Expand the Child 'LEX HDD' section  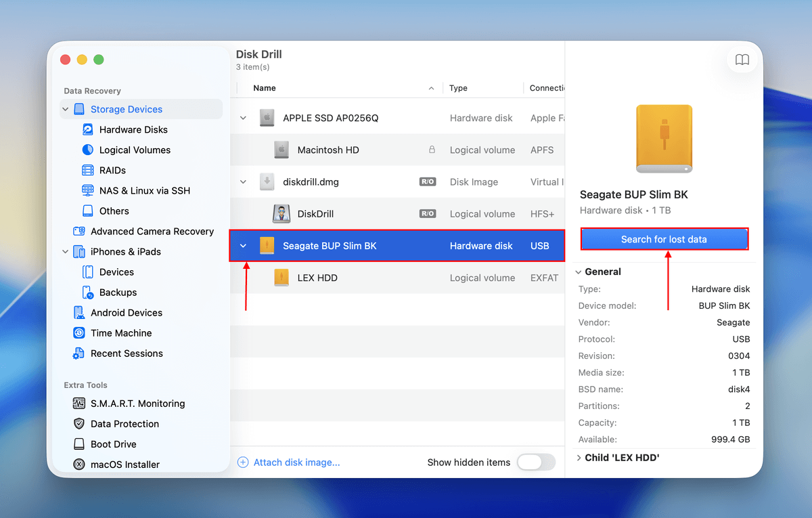(579, 458)
